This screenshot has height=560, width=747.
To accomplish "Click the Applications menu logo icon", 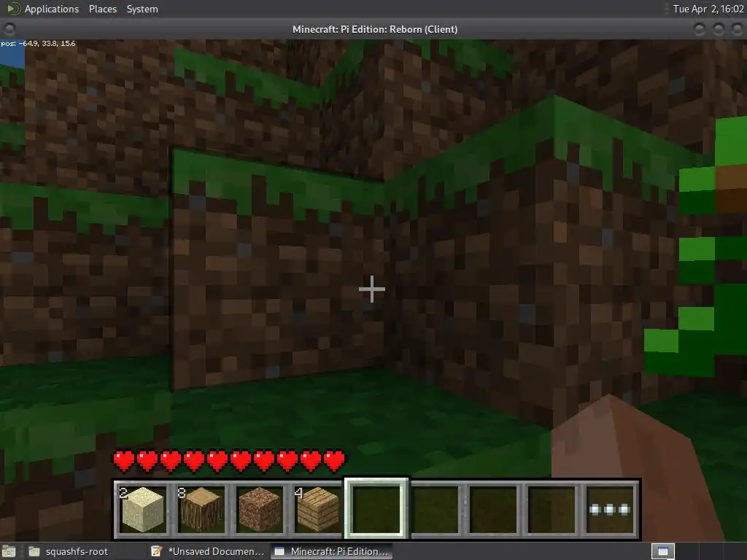I will click(13, 9).
